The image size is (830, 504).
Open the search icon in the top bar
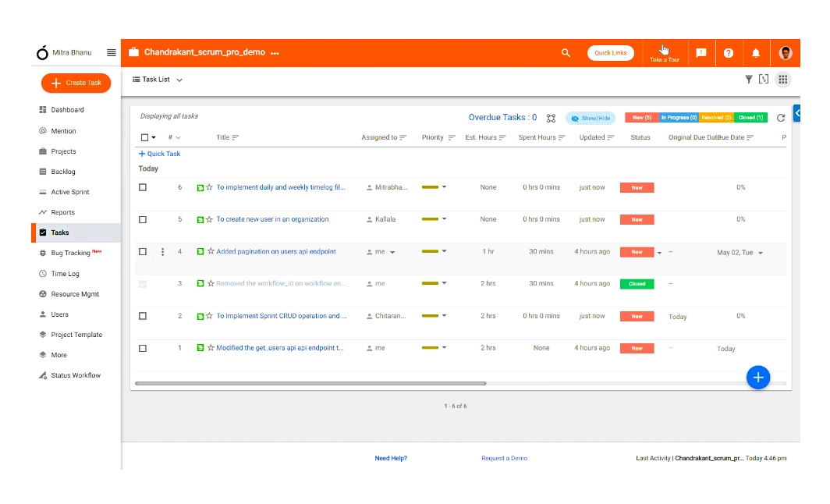click(566, 52)
